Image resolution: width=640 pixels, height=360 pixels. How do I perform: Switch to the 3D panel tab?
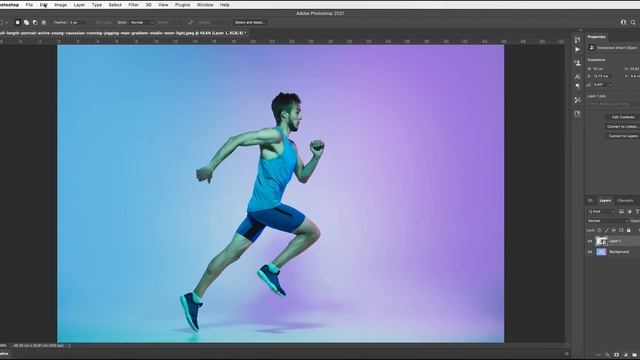point(590,200)
